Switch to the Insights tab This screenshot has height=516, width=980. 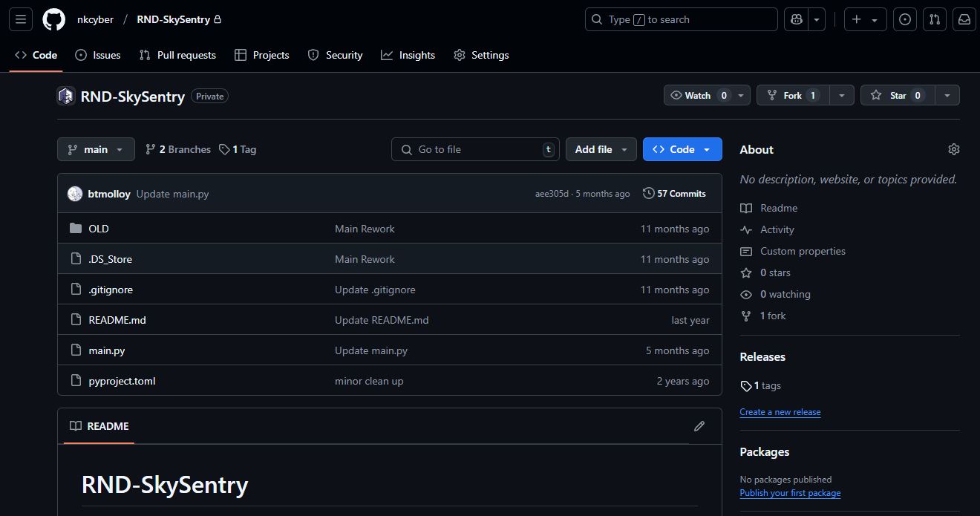(408, 55)
